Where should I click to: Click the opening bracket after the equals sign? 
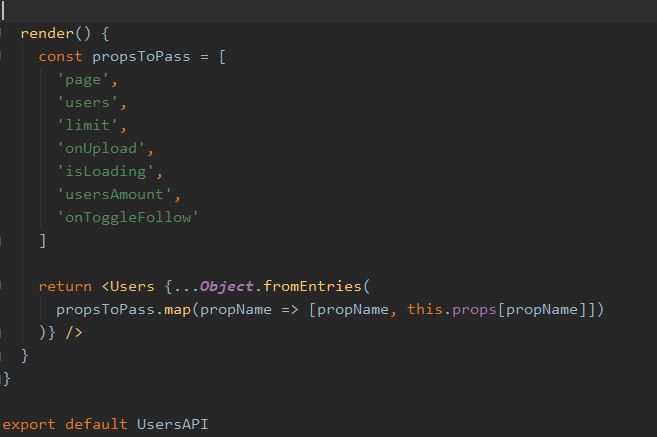222,57
